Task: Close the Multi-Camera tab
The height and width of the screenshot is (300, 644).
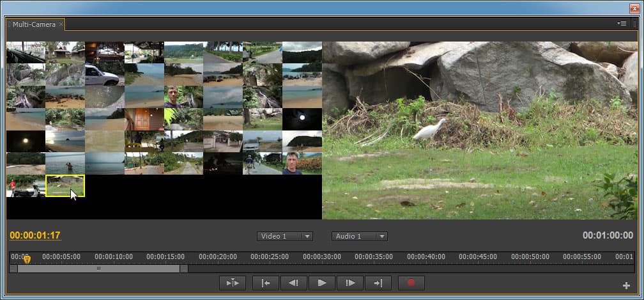Action: (61, 24)
